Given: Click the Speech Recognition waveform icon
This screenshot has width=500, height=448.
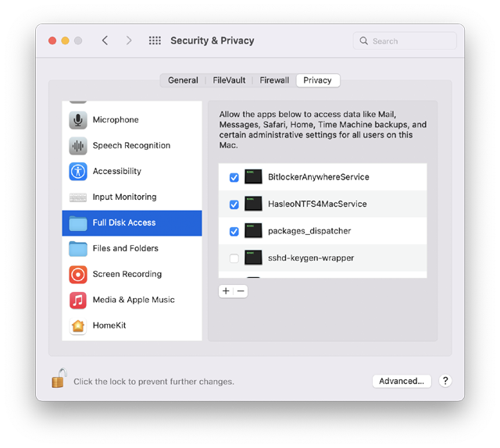Looking at the screenshot, I should (78, 146).
